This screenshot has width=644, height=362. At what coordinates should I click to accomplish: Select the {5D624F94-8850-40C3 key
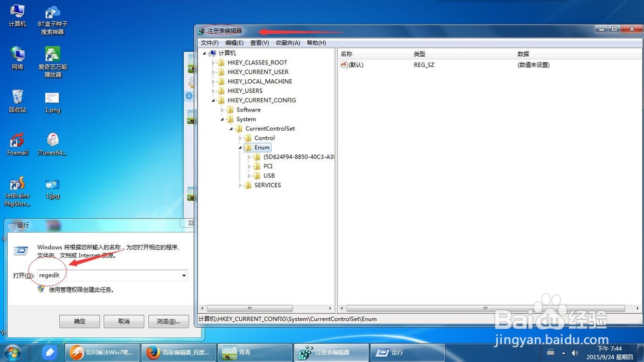point(299,157)
